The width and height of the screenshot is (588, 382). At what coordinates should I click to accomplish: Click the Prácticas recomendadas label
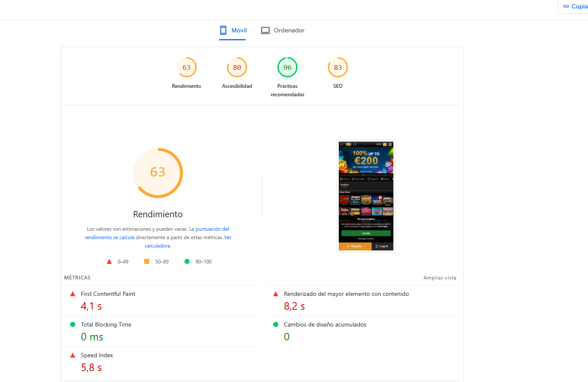(287, 90)
